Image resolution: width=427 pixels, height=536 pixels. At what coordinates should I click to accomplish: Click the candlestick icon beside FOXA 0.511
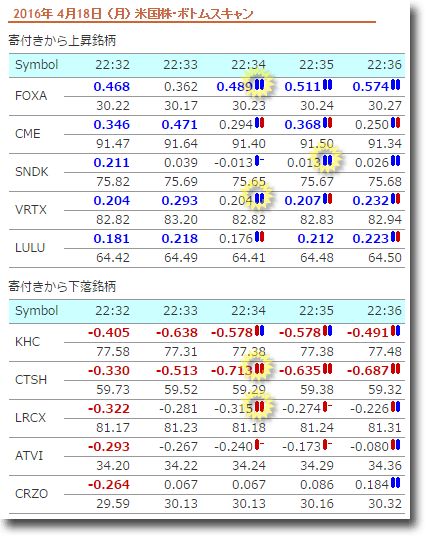[x=328, y=84]
